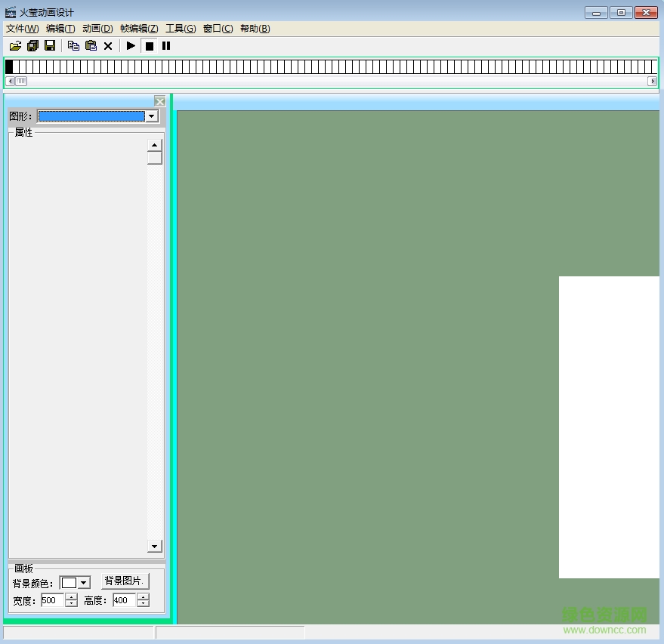
Task: Open the 帧编辑 menu
Action: pyautogui.click(x=139, y=29)
